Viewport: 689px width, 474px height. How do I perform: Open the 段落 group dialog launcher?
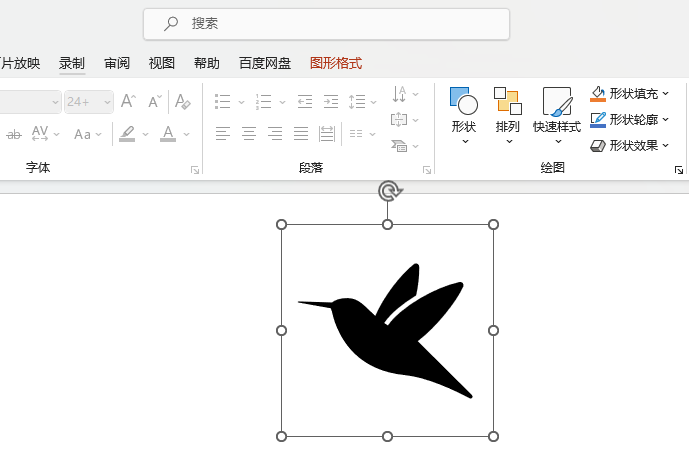(427, 170)
